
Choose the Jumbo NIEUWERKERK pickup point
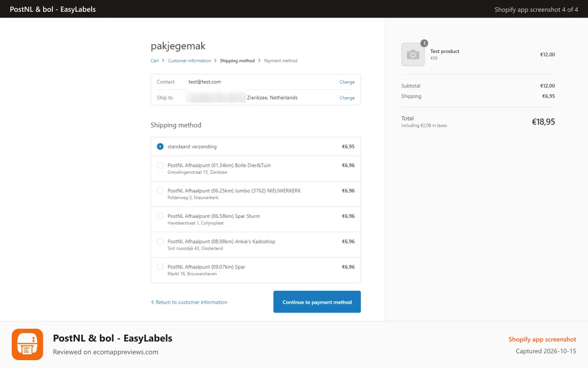click(160, 191)
